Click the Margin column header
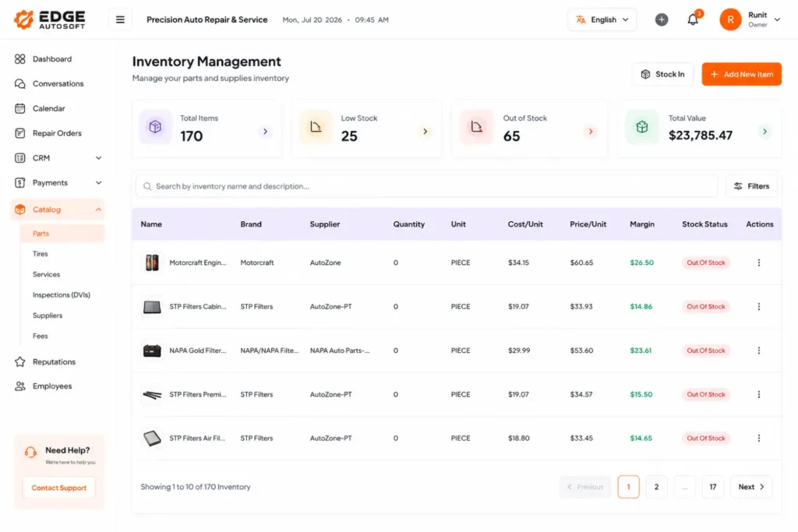 [x=642, y=224]
